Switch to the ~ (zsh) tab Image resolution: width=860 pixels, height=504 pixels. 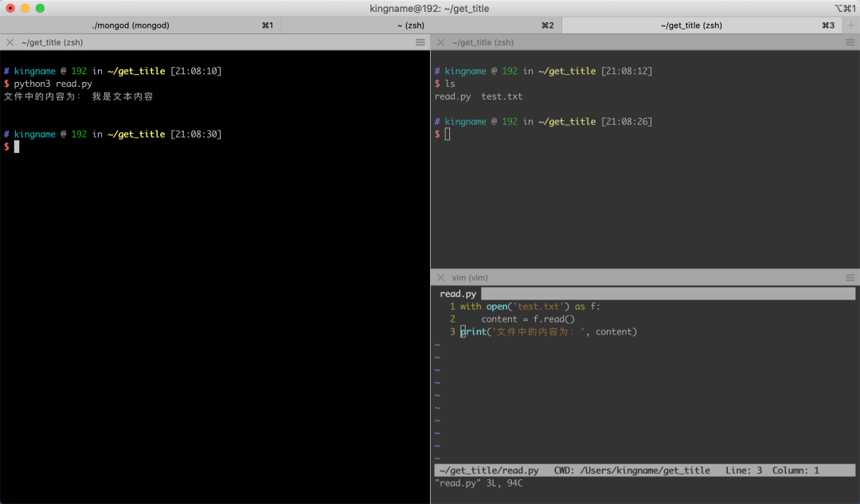point(421,25)
